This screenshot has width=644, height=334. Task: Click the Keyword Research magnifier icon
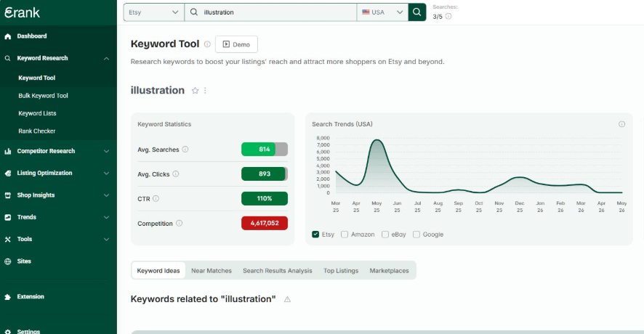point(7,58)
